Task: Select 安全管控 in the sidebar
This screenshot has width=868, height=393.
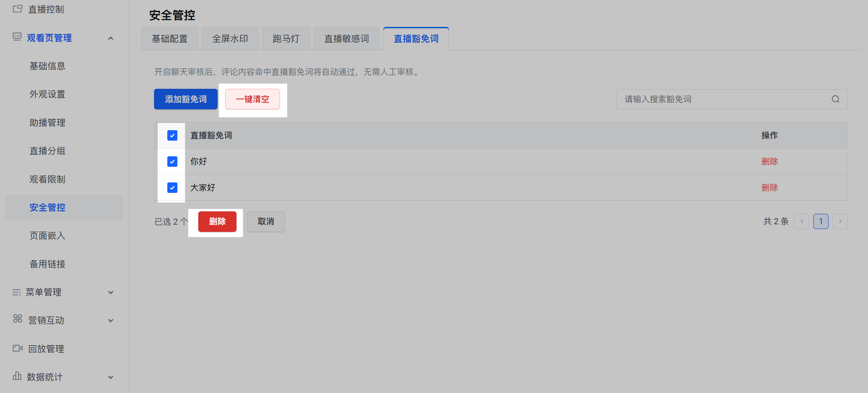Action: tap(64, 207)
